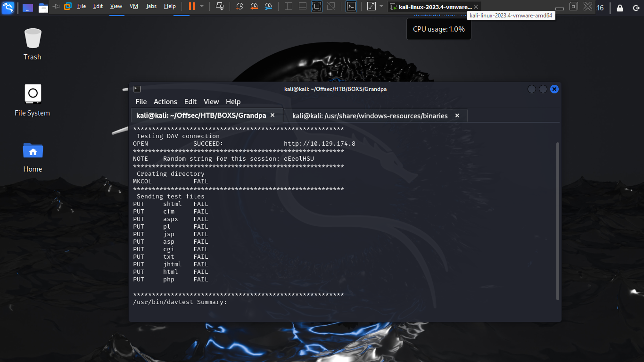The image size is (644, 362).
Task: Open VMware Tabs menu
Action: tap(151, 6)
